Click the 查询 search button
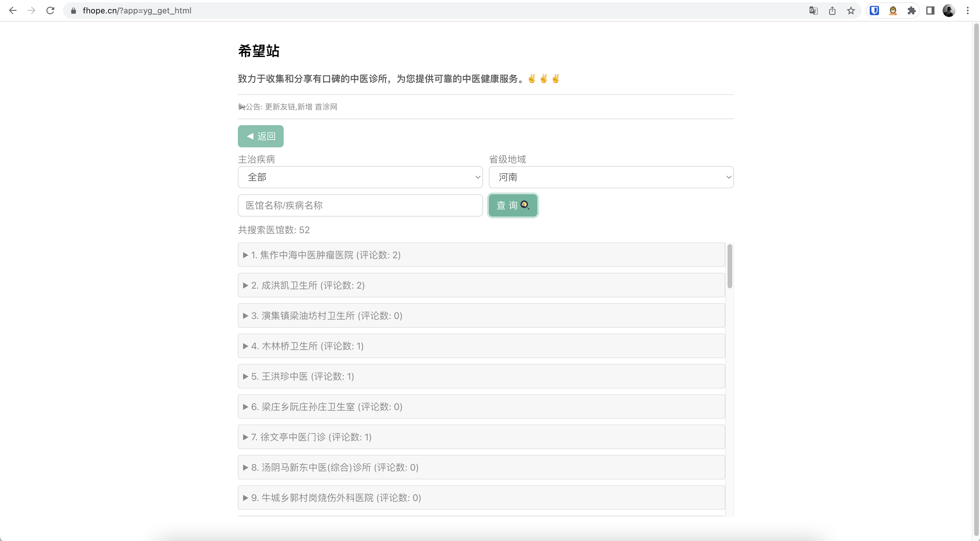Viewport: 980px width, 541px height. pyautogui.click(x=513, y=205)
